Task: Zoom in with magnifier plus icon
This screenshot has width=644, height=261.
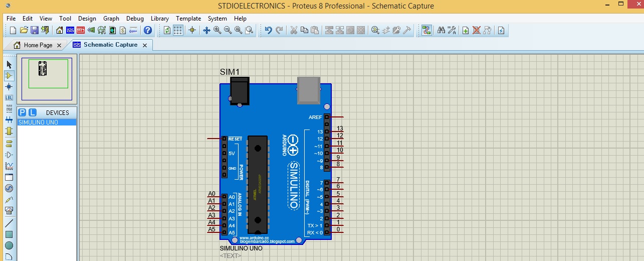Action: click(x=217, y=30)
